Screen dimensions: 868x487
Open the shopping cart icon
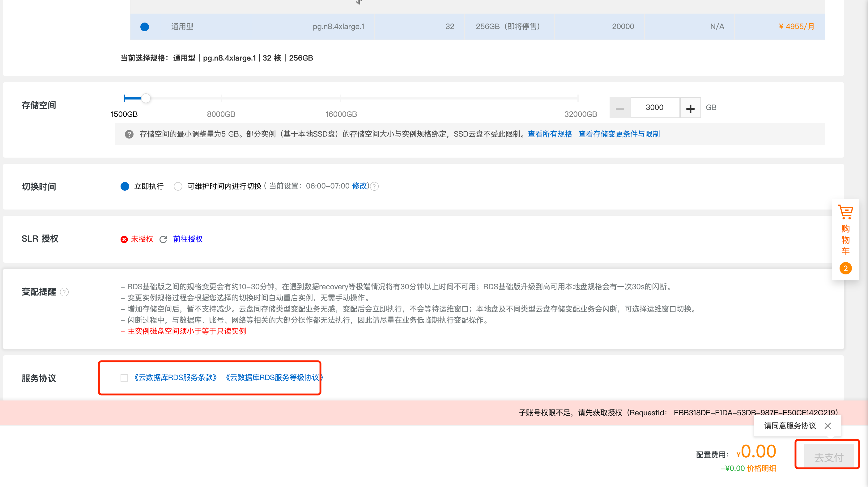[x=845, y=212]
